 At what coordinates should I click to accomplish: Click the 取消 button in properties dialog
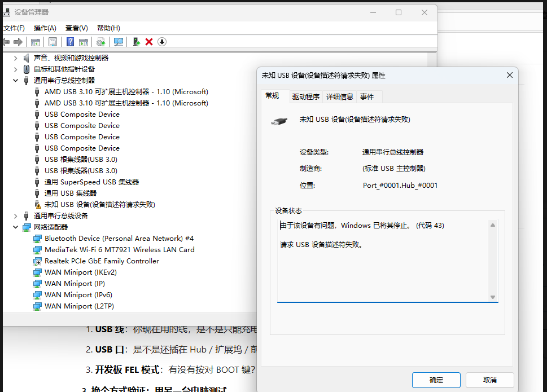(x=489, y=380)
